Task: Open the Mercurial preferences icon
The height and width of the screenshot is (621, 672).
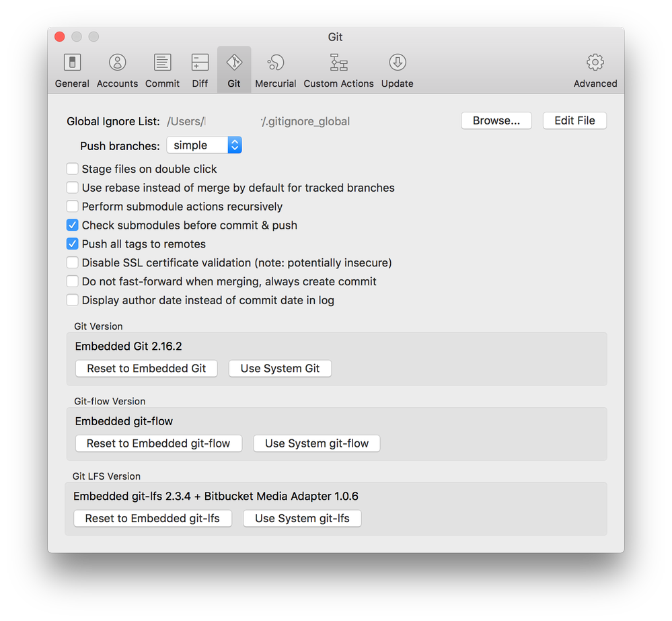Action: [x=276, y=63]
